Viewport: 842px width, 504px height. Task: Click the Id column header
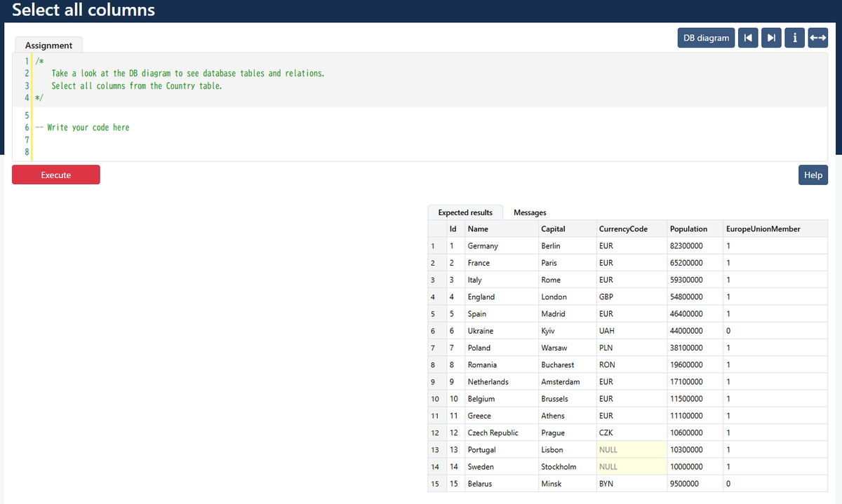(x=456, y=229)
